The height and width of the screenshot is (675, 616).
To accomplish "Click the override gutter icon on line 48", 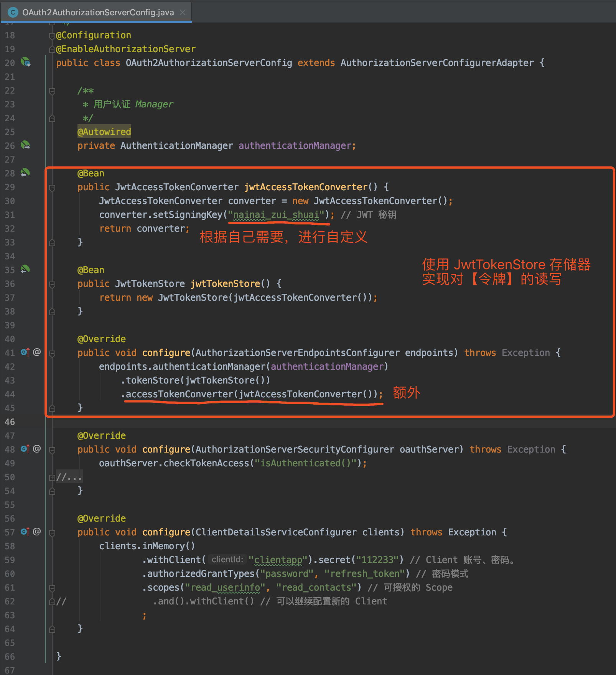I will (25, 449).
